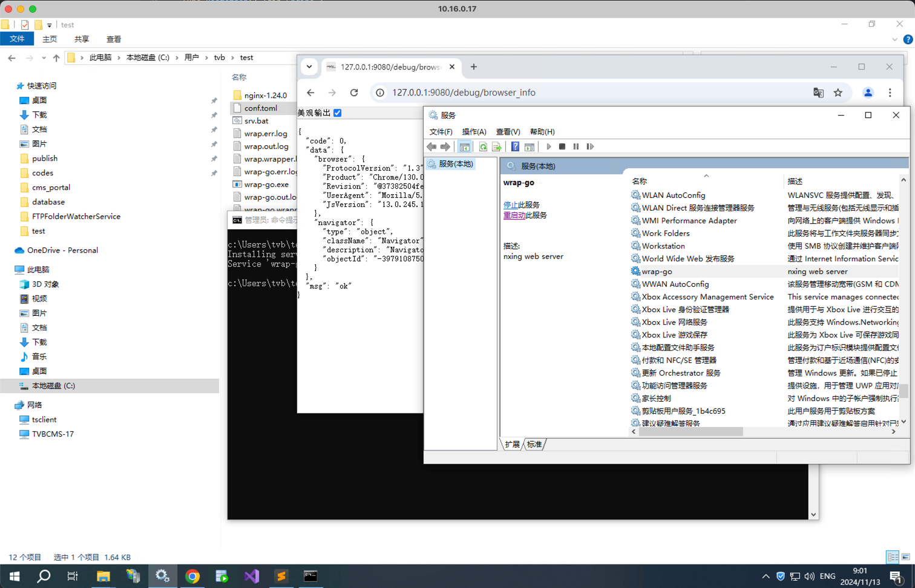Viewport: 915px width, 588px height.
Task: Open the 帮助(H) menu in Services
Action: [542, 131]
